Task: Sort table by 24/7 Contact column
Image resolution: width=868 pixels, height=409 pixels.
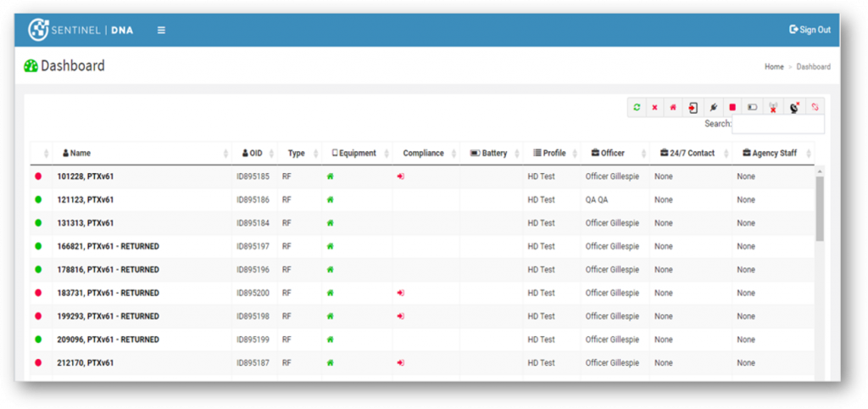Action: pyautogui.click(x=691, y=153)
